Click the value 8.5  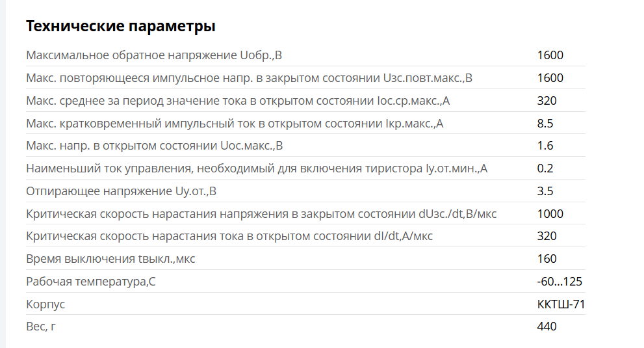[x=545, y=124]
